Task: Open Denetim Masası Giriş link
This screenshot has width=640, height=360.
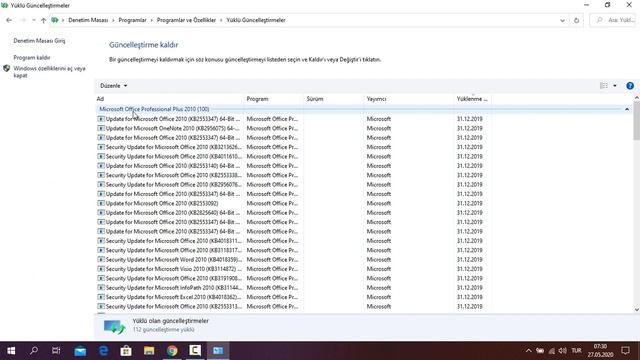Action: click(x=39, y=41)
